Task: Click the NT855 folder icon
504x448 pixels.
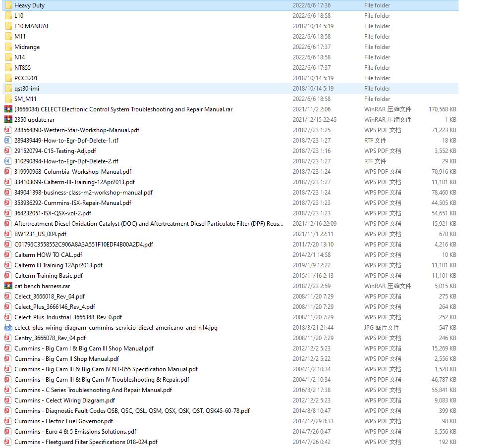Action: click(x=8, y=68)
